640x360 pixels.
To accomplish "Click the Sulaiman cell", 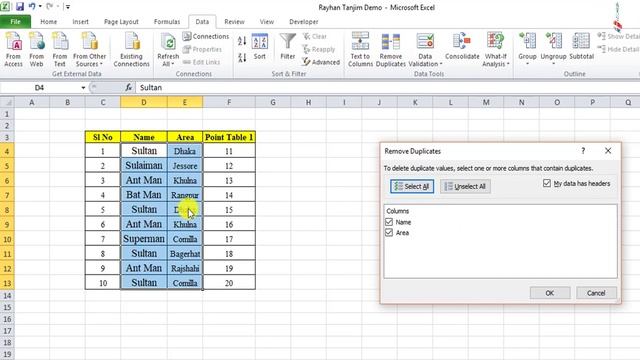I will click(144, 165).
